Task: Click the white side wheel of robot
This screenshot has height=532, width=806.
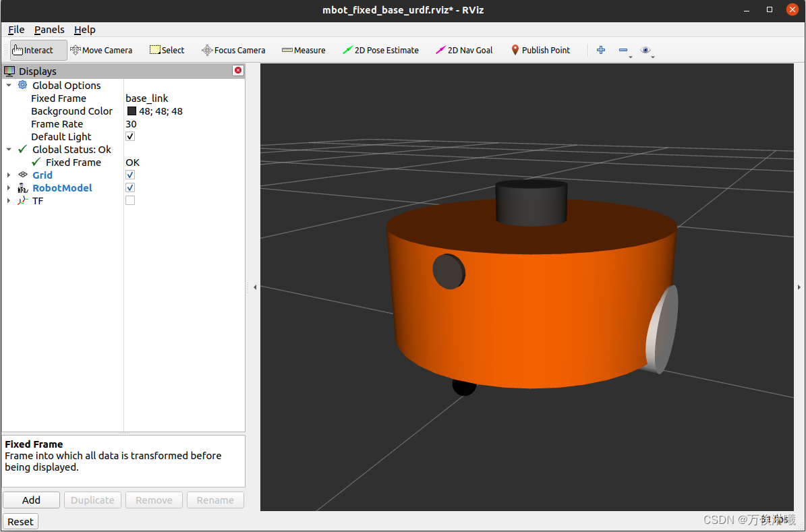Action: [x=662, y=329]
